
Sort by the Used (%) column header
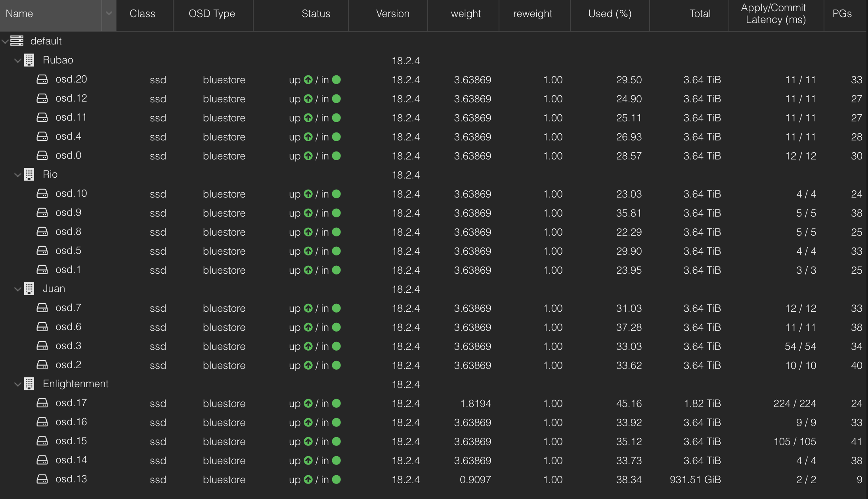[x=610, y=13]
